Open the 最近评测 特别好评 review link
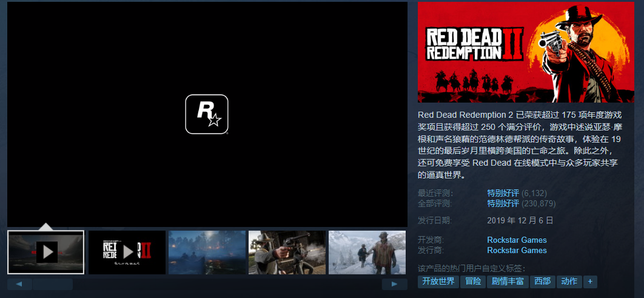 (x=503, y=194)
